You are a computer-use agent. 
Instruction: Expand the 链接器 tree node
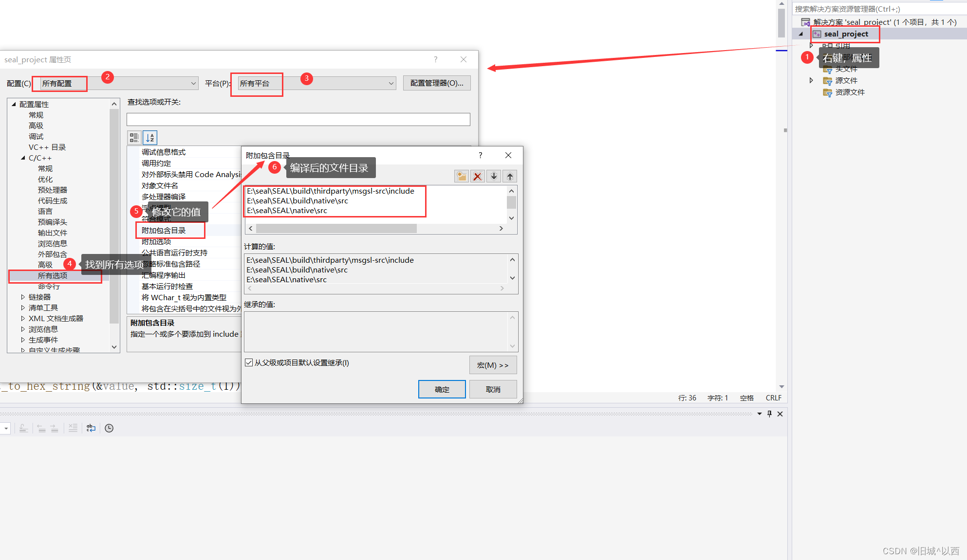[23, 297]
